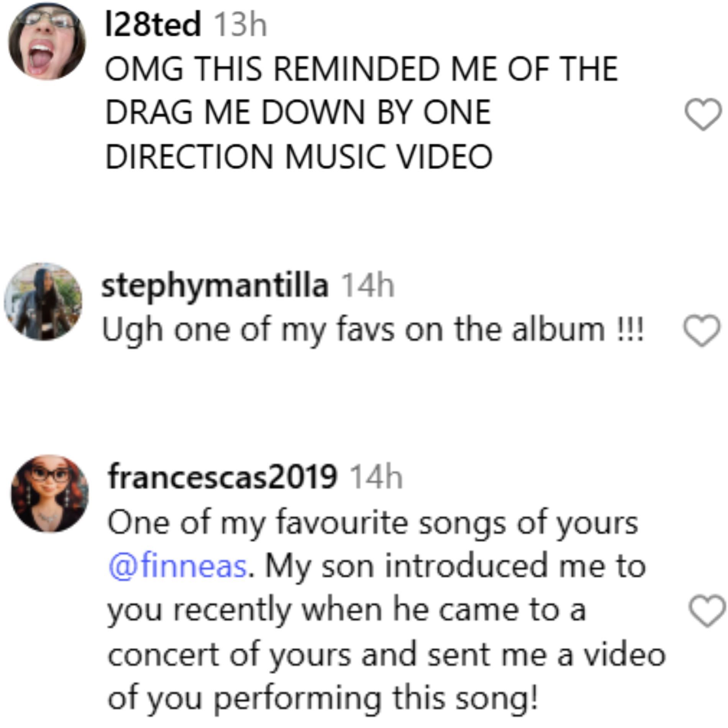The image size is (728, 728).
Task: Click the 14h timestamp next to francescas2019
Action: click(376, 477)
